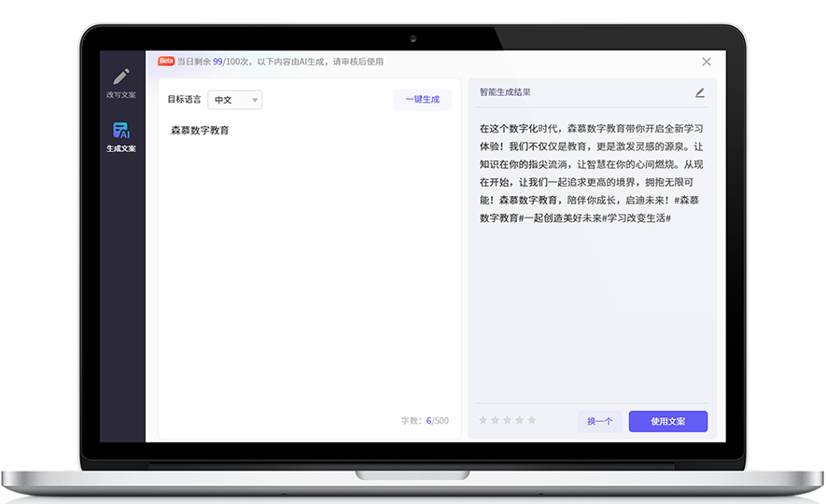The image size is (826, 504).
Task: Click the arrow beside 中文 language option
Action: tap(255, 100)
